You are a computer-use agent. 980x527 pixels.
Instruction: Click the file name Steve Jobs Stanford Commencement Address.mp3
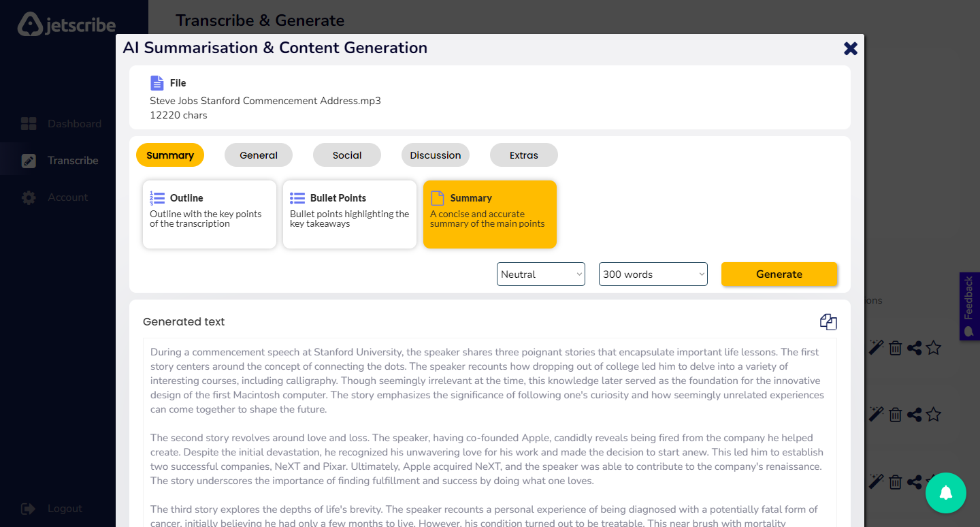pyautogui.click(x=265, y=101)
